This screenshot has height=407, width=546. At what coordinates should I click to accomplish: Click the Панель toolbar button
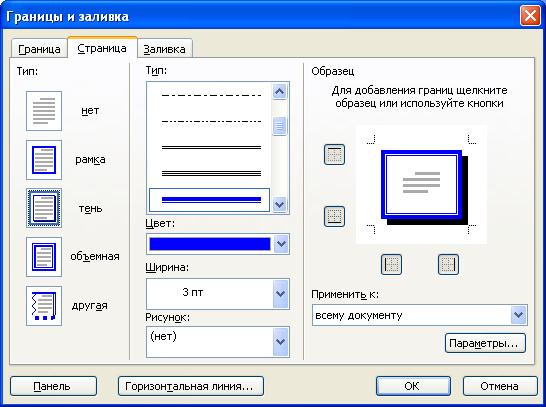click(x=53, y=386)
